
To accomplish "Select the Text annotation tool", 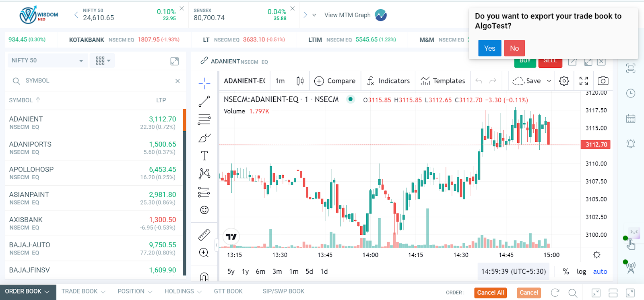I will pyautogui.click(x=204, y=155).
